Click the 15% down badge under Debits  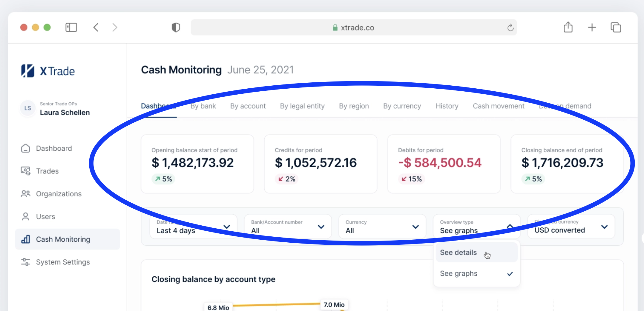(412, 179)
